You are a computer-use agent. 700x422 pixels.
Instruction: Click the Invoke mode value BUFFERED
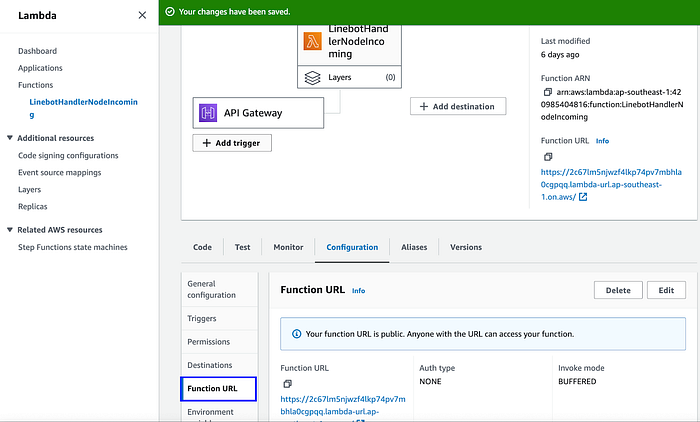577,381
